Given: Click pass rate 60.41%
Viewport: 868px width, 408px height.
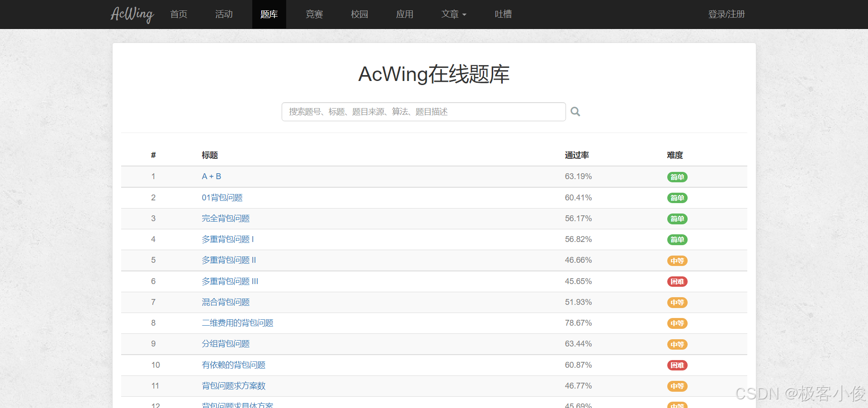Looking at the screenshot, I should coord(578,198).
